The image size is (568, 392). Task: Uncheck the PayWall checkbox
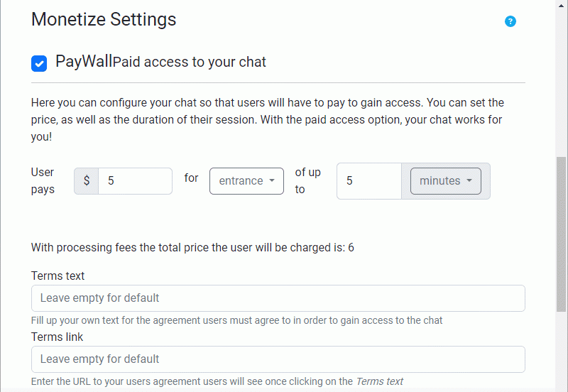click(39, 63)
